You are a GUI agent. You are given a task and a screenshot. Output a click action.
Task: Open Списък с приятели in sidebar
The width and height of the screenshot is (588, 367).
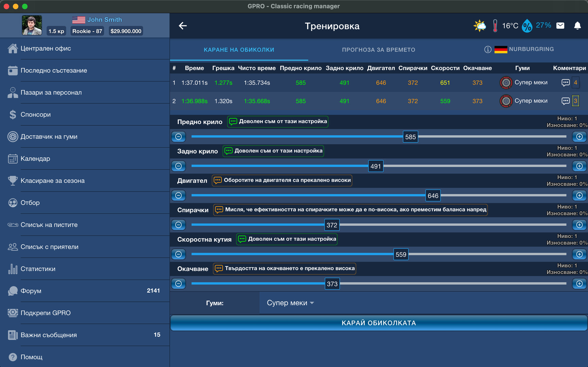point(85,247)
